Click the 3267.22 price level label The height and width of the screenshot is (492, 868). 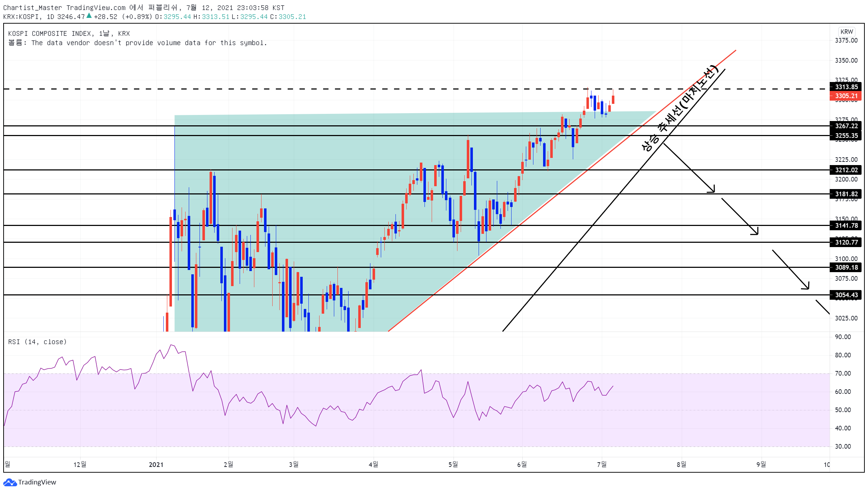pyautogui.click(x=846, y=126)
